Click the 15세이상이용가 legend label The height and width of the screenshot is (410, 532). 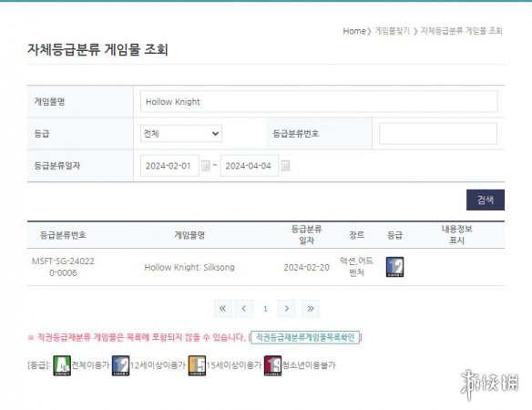[234, 365]
